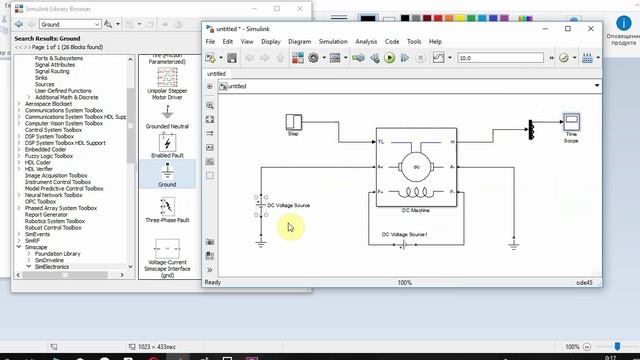Click the Step Forward icon

404,58
